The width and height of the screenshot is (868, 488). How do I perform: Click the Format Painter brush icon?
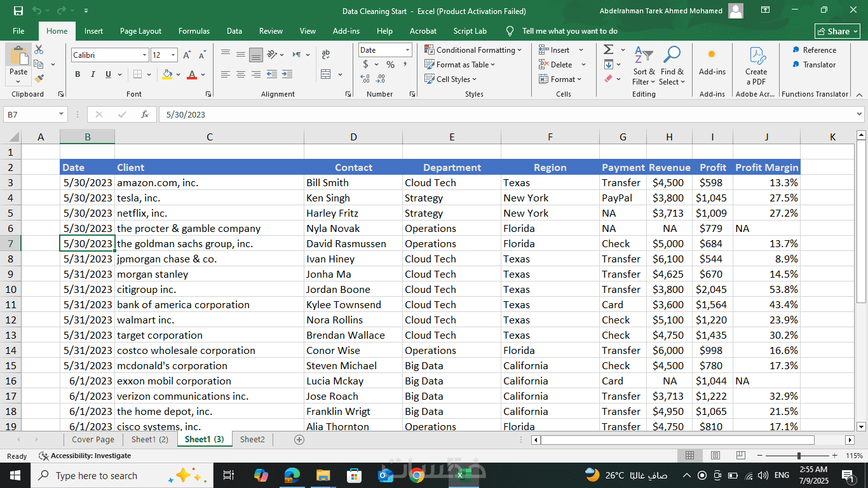39,79
